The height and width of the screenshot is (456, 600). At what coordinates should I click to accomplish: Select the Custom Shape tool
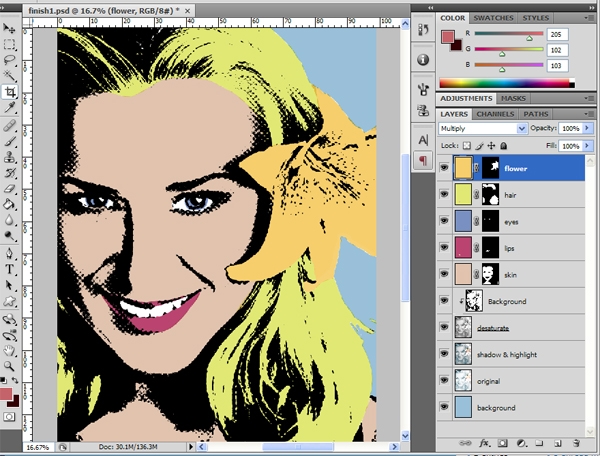pos(9,301)
